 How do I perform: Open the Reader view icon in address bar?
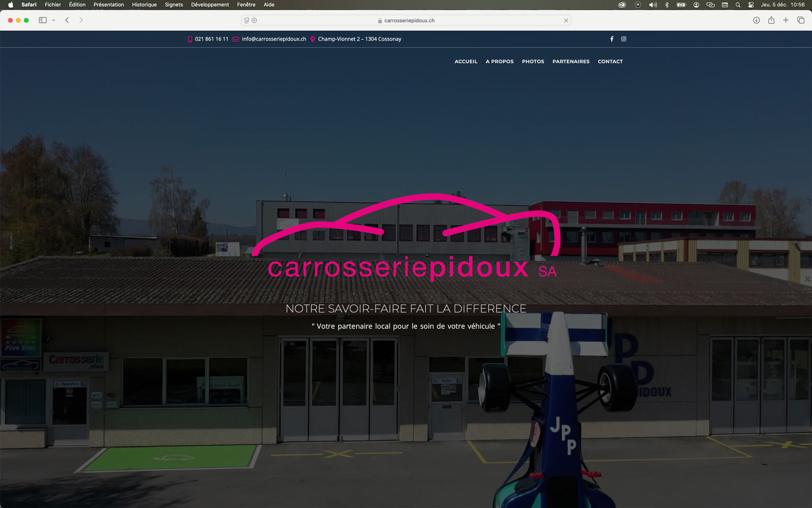247,20
